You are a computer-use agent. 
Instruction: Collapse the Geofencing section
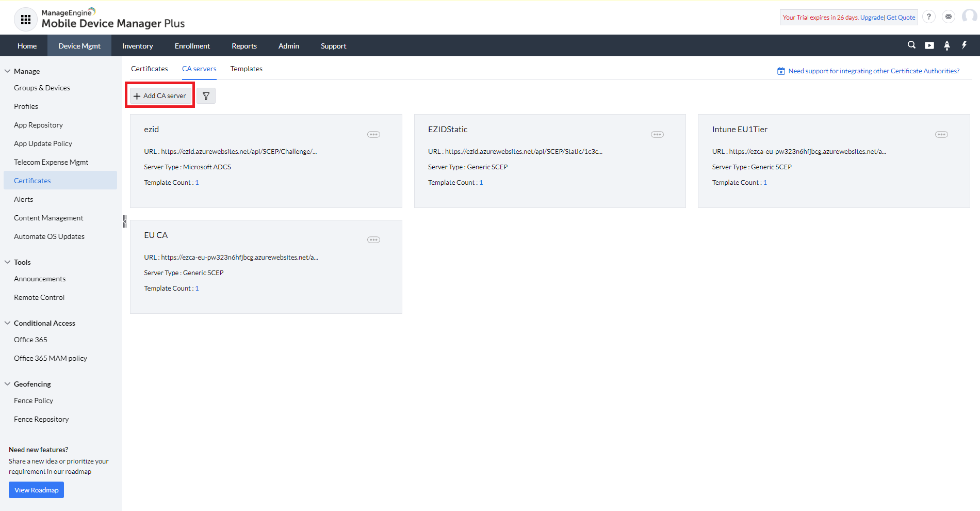[x=7, y=384]
